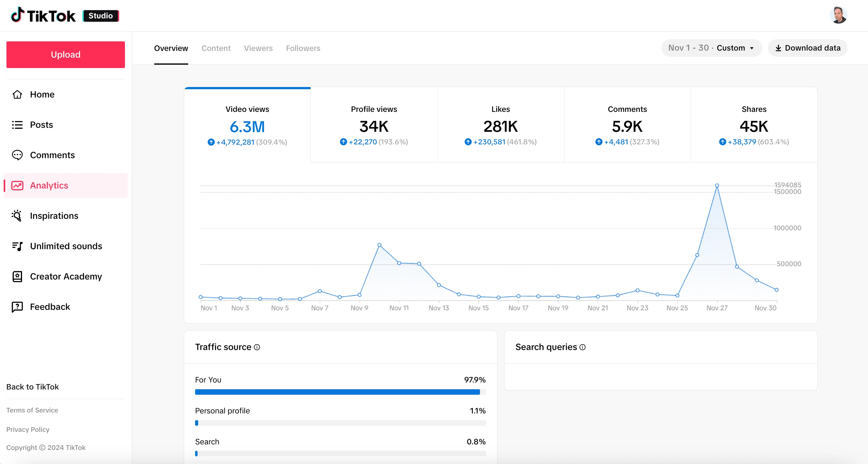The height and width of the screenshot is (464, 868).
Task: Open Terms of Service link
Action: pyautogui.click(x=32, y=410)
